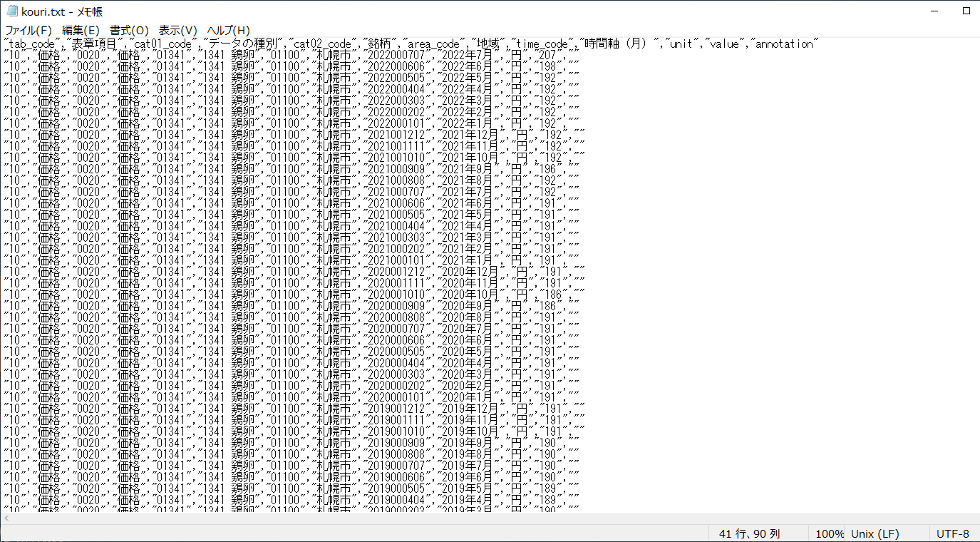
Task: Click the horizontal scrollbar below the text area
Action: tap(490, 518)
